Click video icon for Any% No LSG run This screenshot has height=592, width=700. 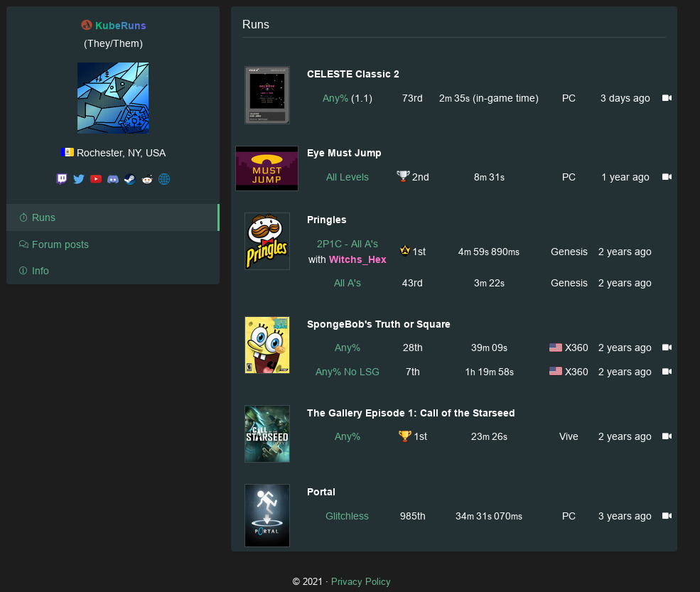[x=667, y=372]
